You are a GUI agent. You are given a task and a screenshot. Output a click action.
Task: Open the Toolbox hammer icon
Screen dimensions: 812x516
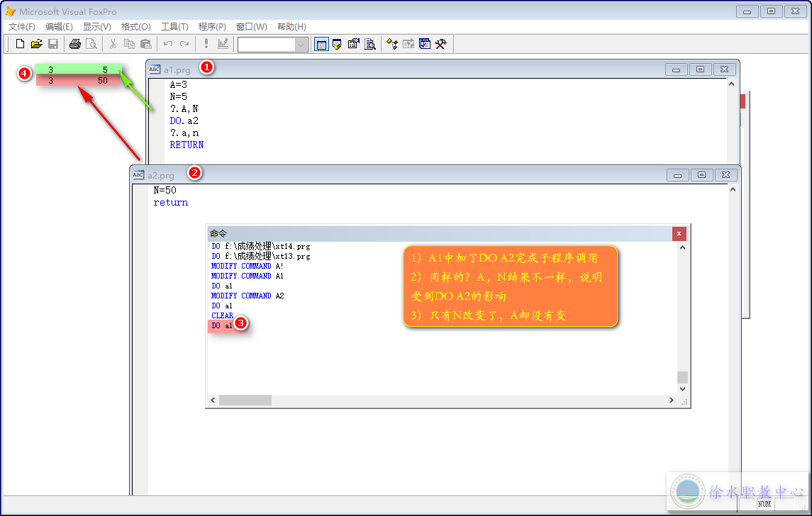point(441,44)
